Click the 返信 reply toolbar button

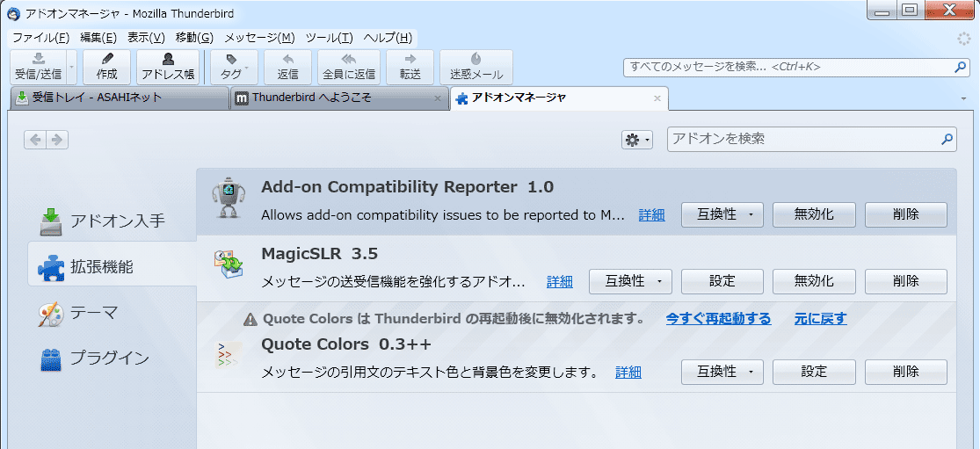pyautogui.click(x=288, y=67)
